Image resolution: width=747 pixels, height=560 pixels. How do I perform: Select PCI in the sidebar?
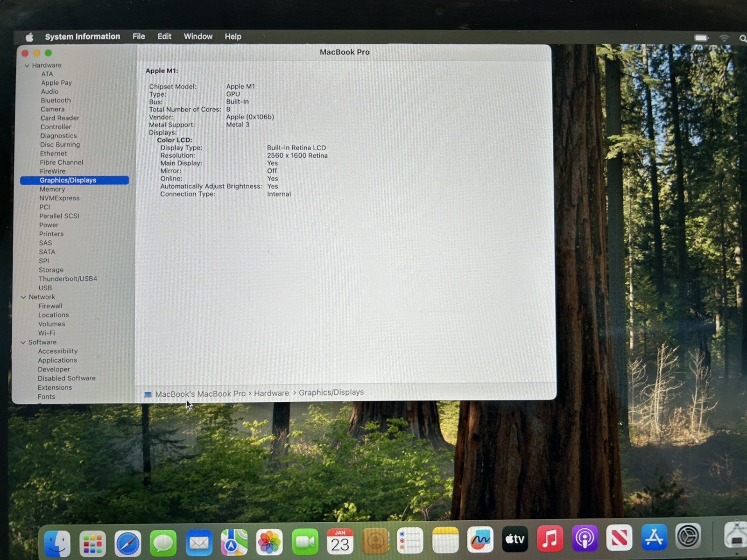pos(44,207)
